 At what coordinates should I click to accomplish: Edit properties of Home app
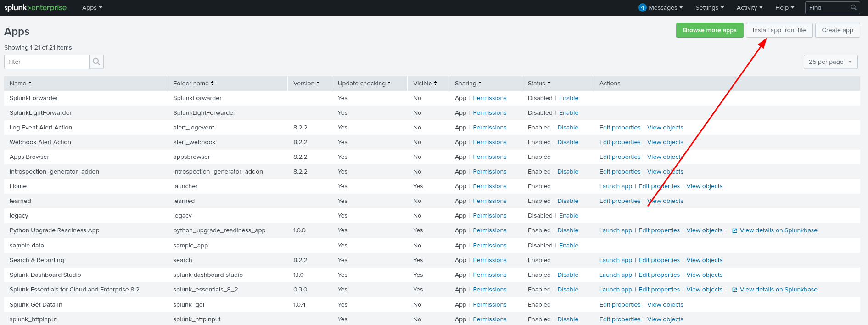[x=659, y=186]
